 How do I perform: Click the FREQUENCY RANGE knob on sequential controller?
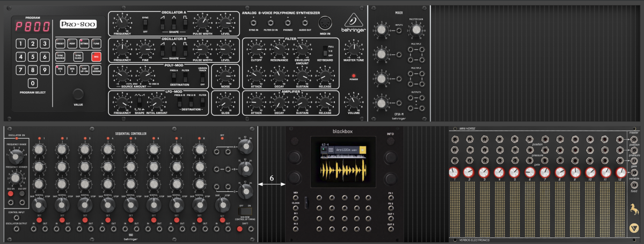[x=15, y=156]
